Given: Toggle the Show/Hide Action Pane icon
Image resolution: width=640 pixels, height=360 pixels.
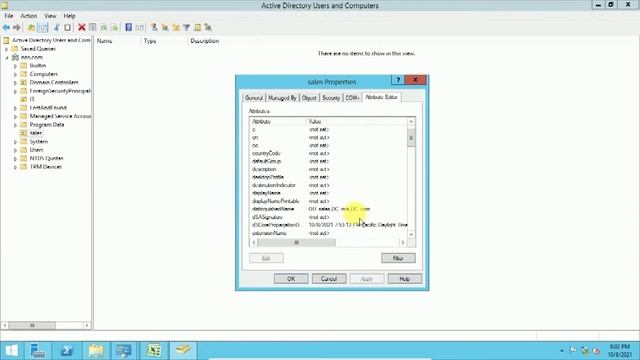Looking at the screenshot, I should 140,27.
